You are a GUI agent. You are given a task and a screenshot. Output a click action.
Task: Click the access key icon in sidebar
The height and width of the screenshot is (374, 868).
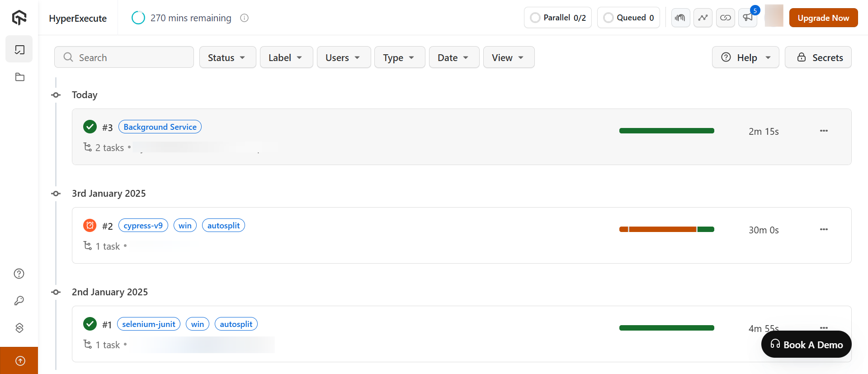(19, 301)
